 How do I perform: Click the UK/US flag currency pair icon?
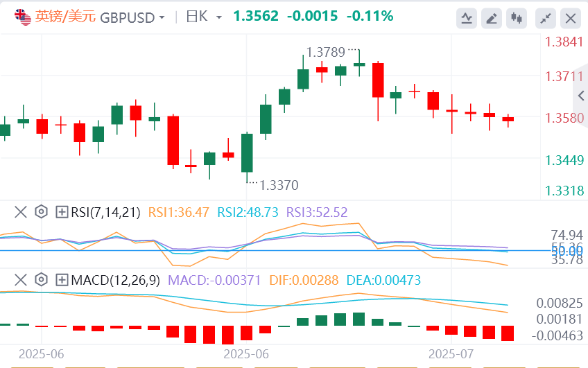(x=23, y=17)
